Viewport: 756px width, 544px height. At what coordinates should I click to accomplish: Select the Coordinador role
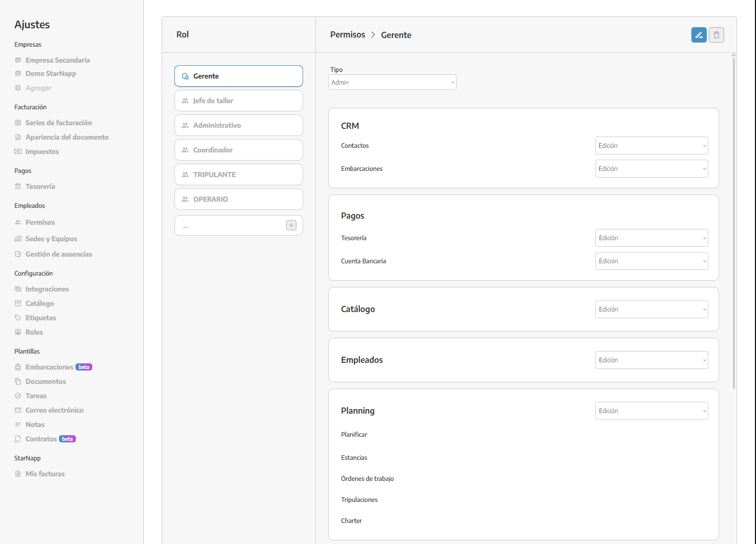[238, 150]
